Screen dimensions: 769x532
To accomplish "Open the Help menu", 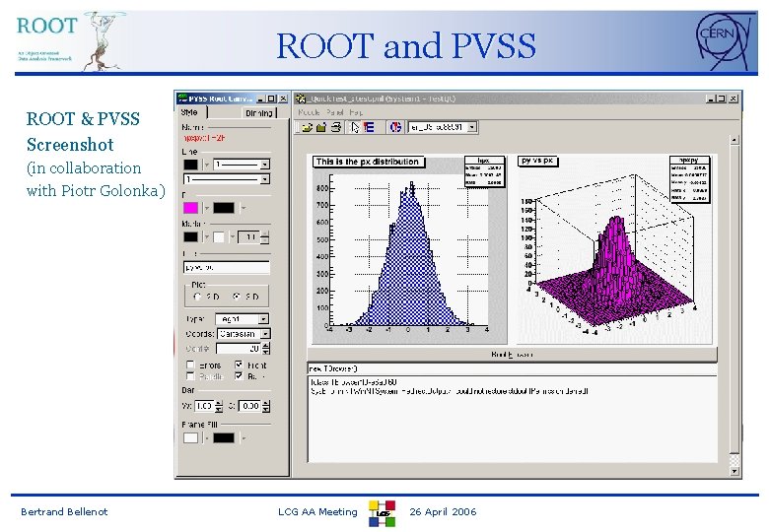I will coord(356,112).
